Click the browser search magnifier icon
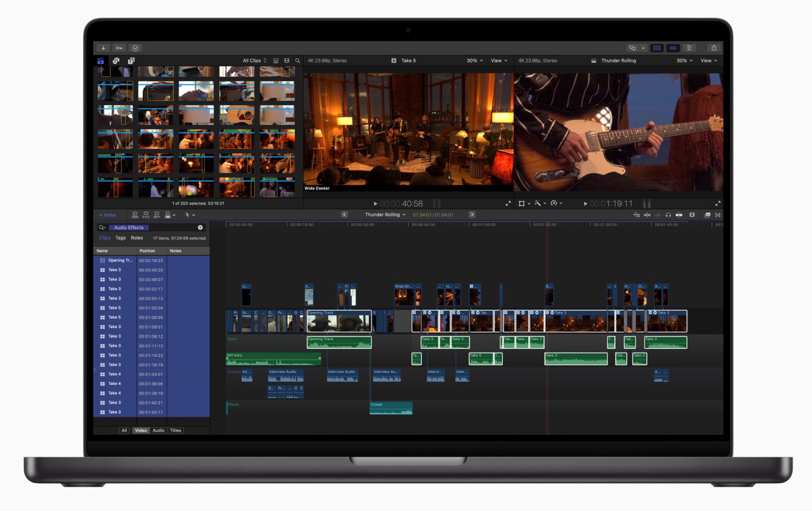812x511 pixels. [297, 61]
